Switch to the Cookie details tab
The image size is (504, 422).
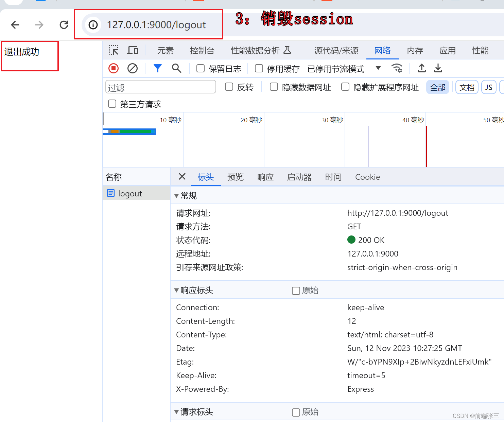(x=367, y=177)
